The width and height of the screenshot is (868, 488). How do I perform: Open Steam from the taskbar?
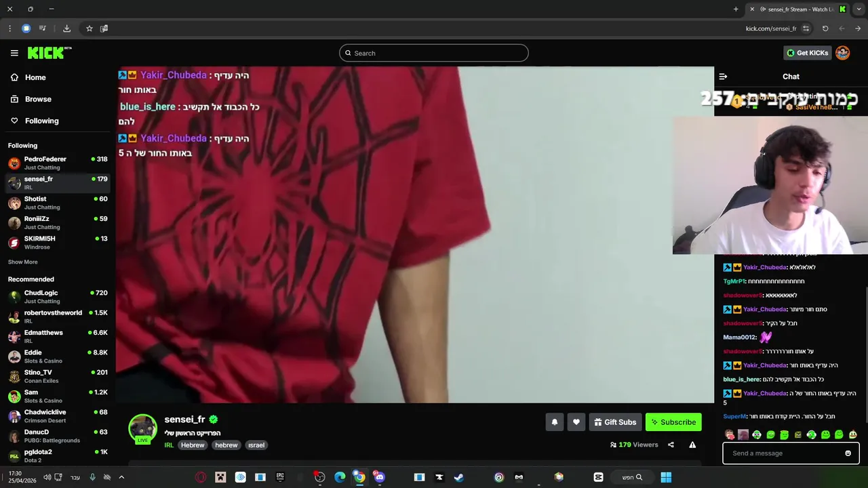[x=459, y=477]
